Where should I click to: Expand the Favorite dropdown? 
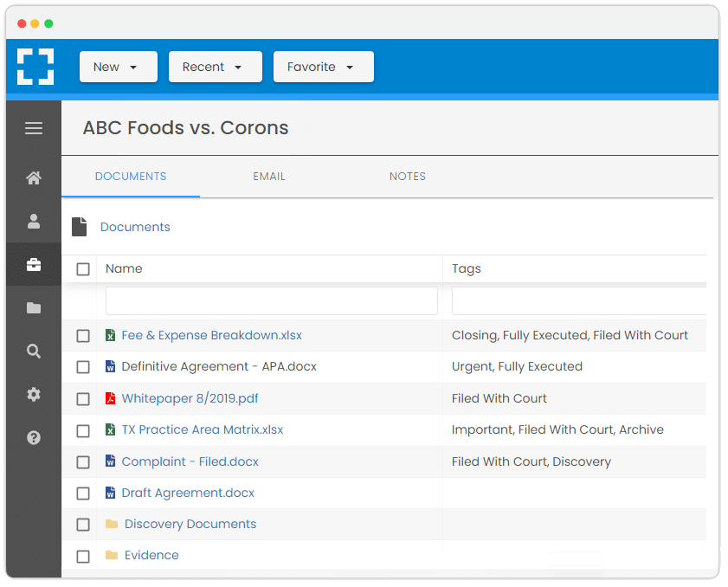click(324, 67)
